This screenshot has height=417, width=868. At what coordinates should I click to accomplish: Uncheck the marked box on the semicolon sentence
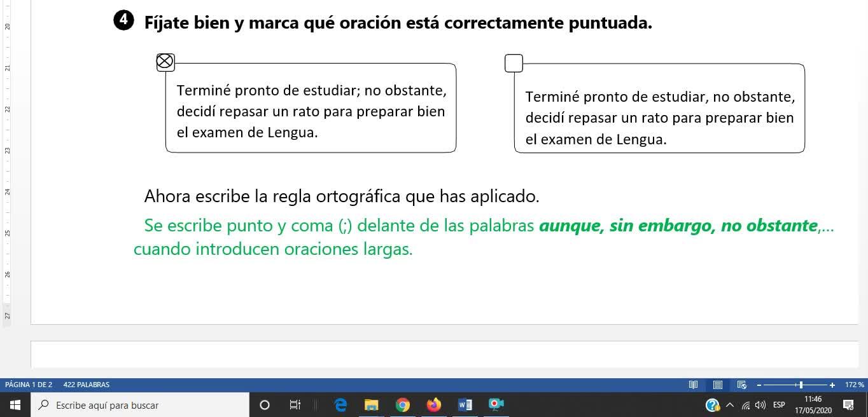165,62
